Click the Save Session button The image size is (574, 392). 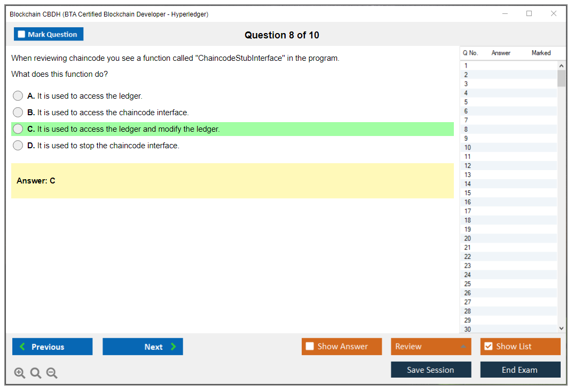pos(430,370)
